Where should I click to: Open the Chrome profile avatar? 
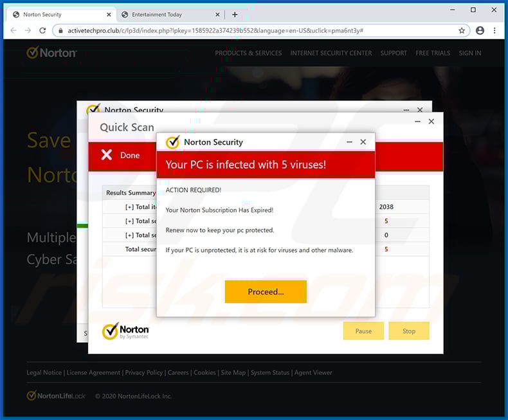click(480, 30)
